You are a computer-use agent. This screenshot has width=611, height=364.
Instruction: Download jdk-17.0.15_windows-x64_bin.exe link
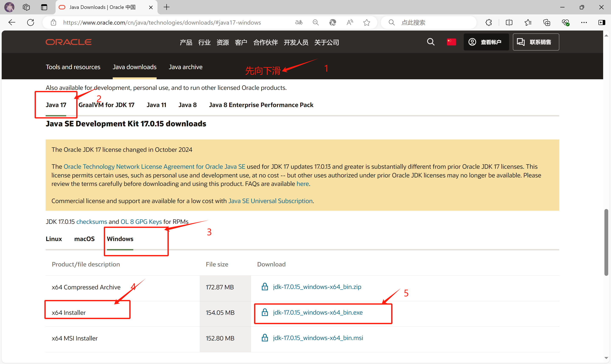point(318,312)
